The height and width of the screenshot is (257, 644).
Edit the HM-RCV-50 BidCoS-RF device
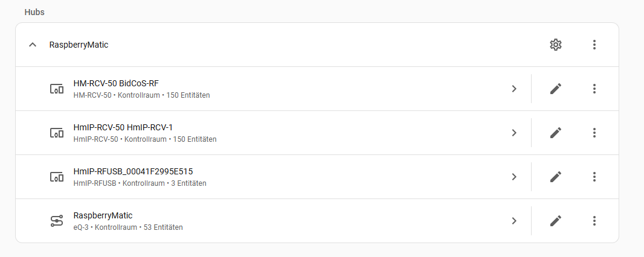(556, 89)
